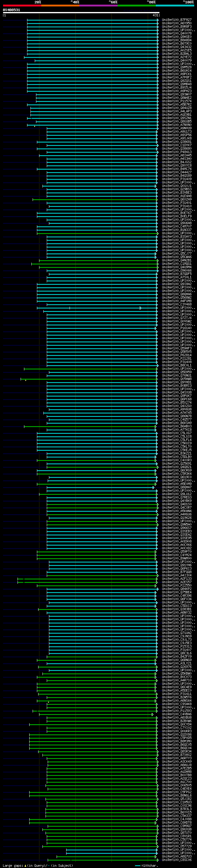Click label UniRef100_A0D908
Viewport: 197px width, 868px height.
[x=177, y=542]
